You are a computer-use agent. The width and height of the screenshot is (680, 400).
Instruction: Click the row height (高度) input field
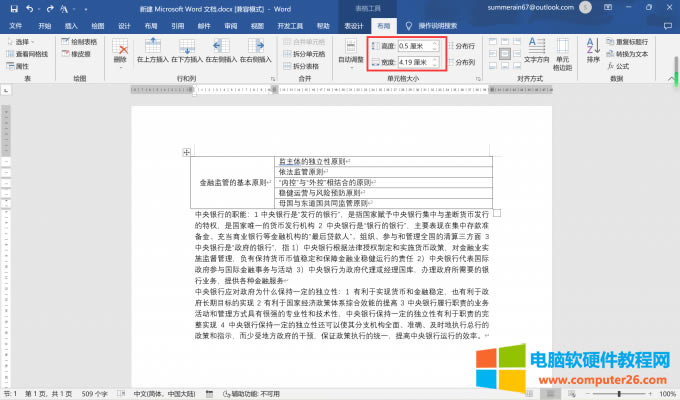click(x=415, y=46)
